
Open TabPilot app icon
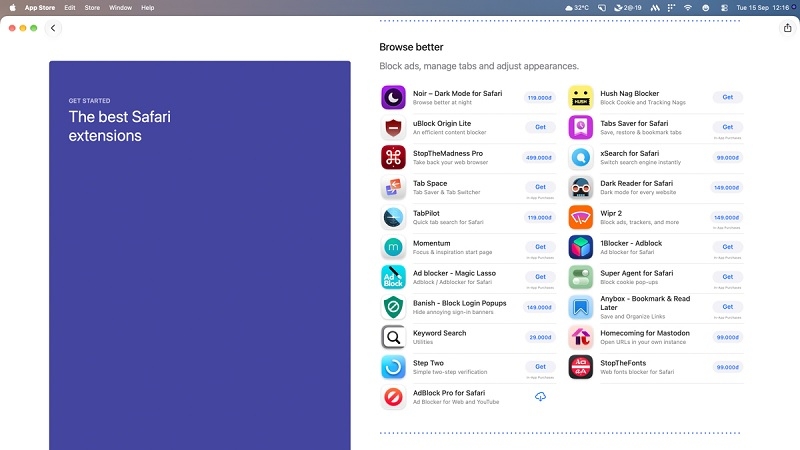393,217
